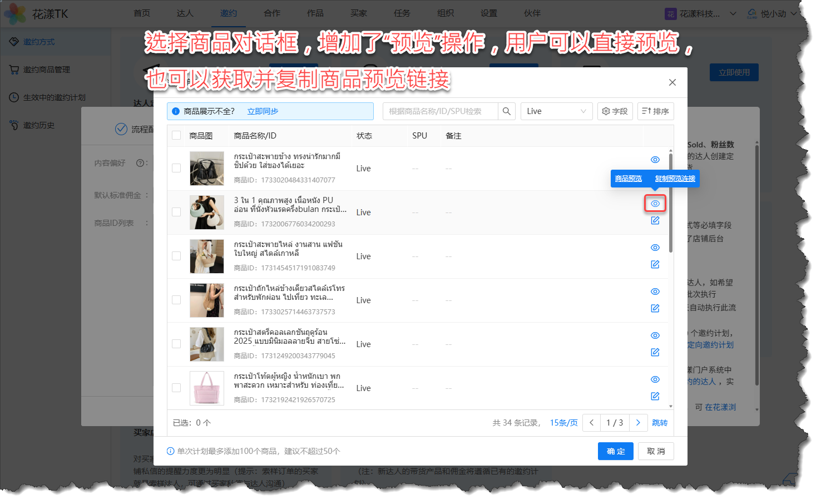Open 邀约历史 in the sidebar
821x504 pixels.
point(39,125)
